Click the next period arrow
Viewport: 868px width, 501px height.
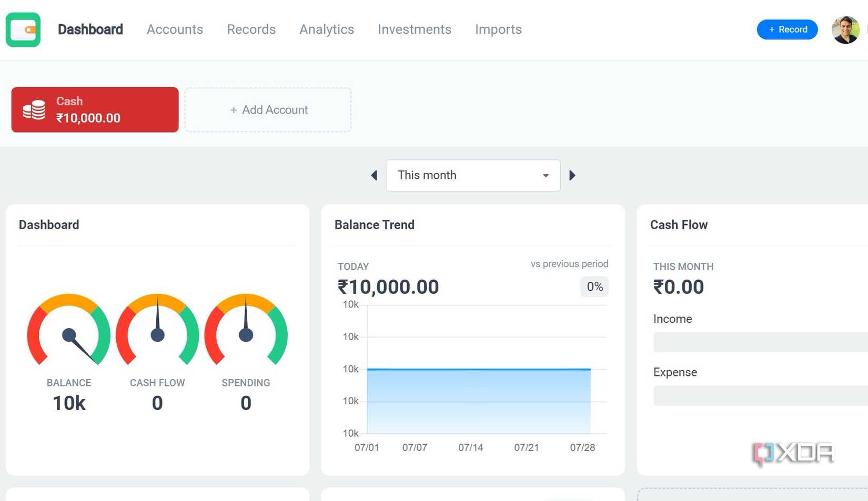(x=572, y=175)
